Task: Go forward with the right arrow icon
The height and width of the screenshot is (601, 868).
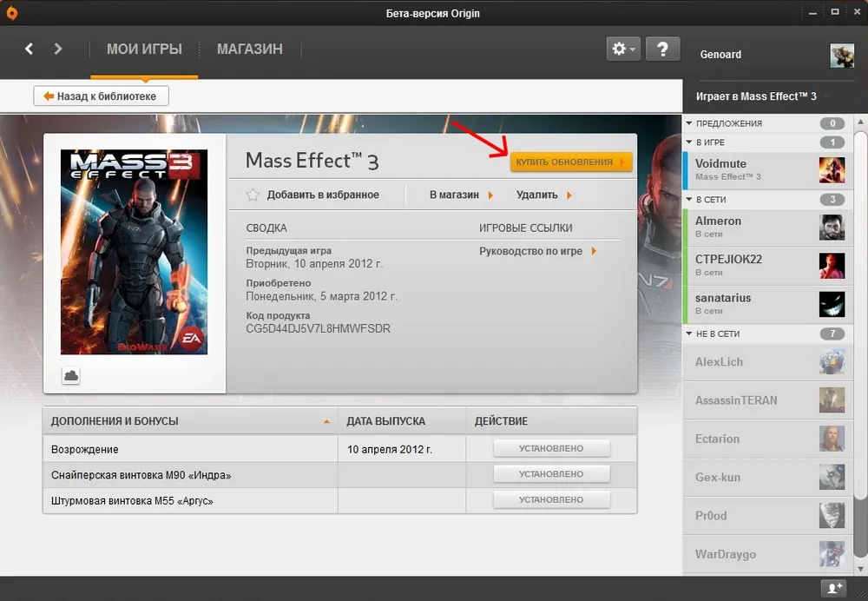Action: 58,49
